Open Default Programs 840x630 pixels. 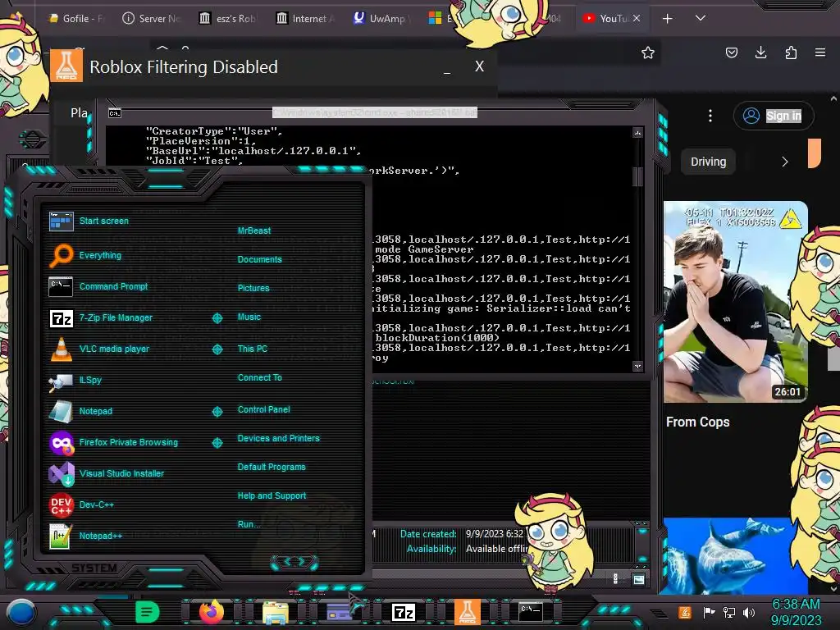point(271,467)
